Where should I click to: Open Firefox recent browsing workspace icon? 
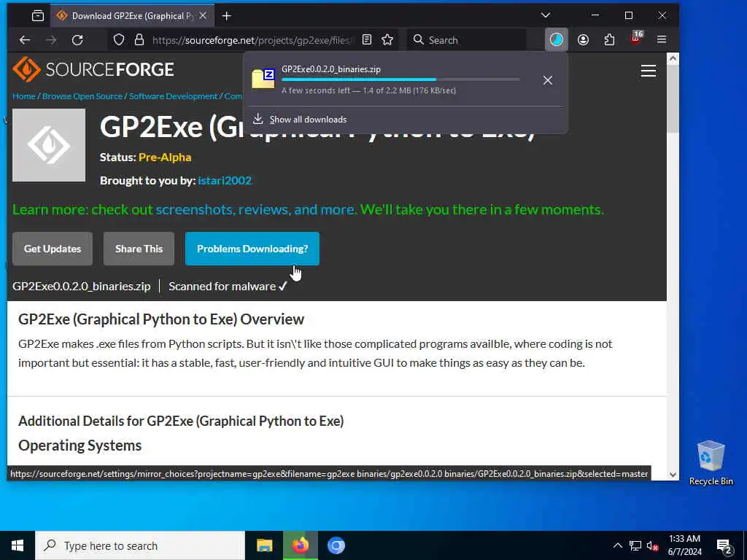[38, 16]
